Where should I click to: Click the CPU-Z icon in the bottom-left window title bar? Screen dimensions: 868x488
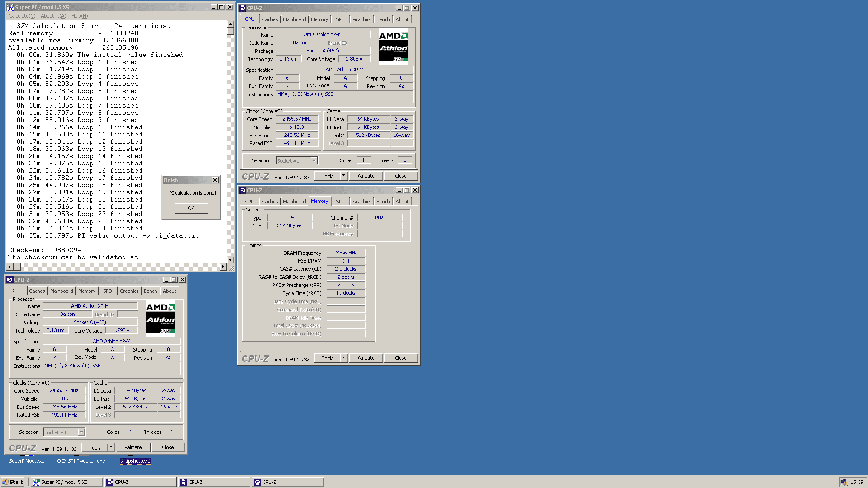(x=10, y=280)
